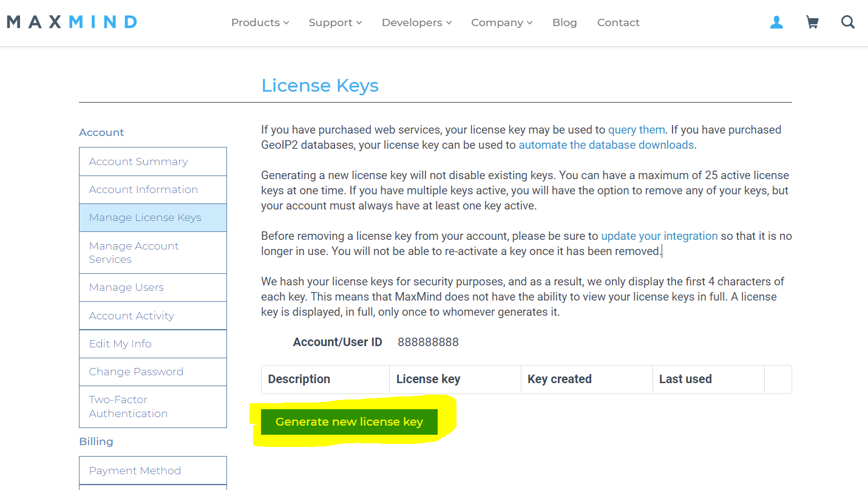The height and width of the screenshot is (490, 868).
Task: Open Account Summary in sidebar
Action: (x=153, y=162)
